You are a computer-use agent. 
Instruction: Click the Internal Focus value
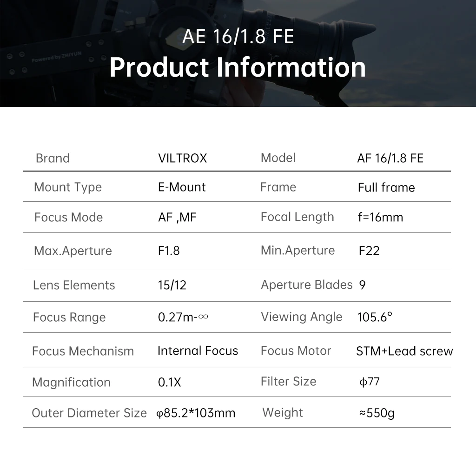coord(198,350)
